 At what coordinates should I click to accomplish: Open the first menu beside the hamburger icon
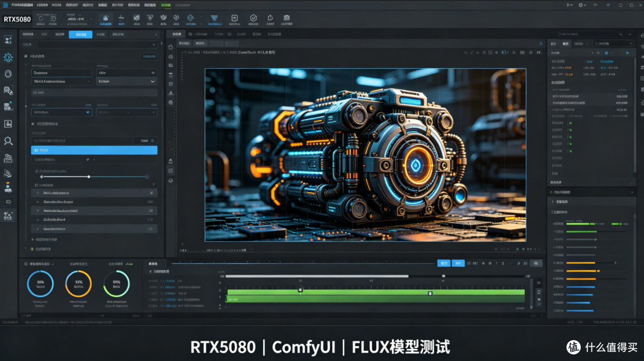tap(22, 5)
